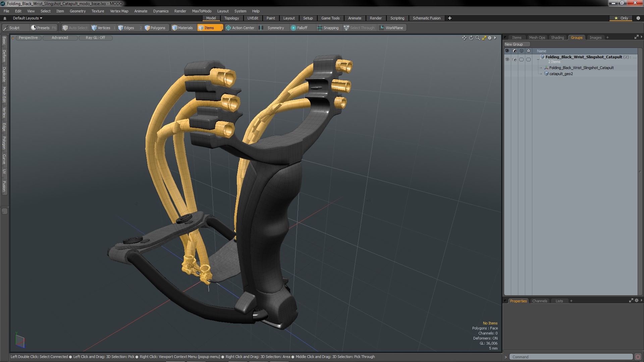The width and height of the screenshot is (644, 362).
Task: Open the Polygon vertical sidebar tab
Action: [x=4, y=143]
